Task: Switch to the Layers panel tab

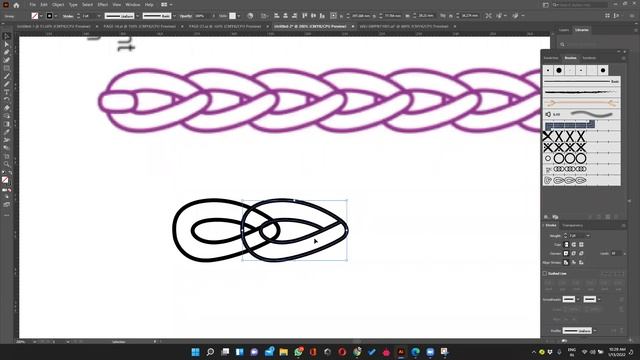Action: pyautogui.click(x=564, y=30)
